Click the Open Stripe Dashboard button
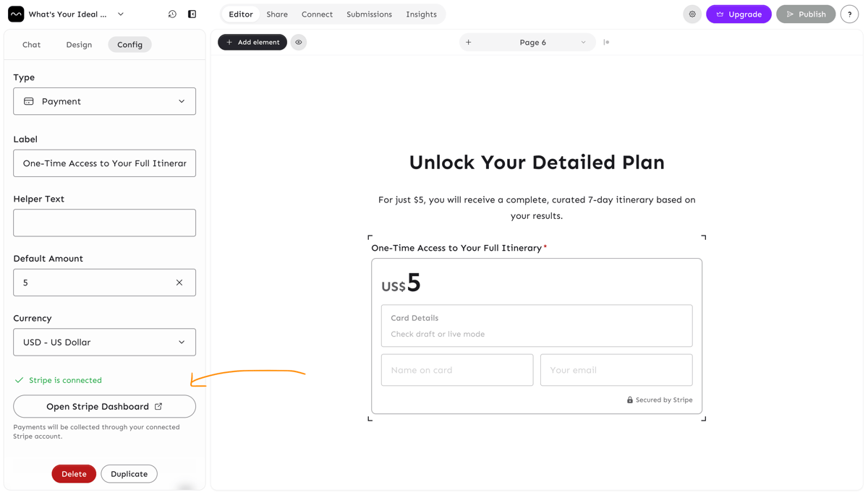Image resolution: width=868 pixels, height=495 pixels. click(x=104, y=407)
